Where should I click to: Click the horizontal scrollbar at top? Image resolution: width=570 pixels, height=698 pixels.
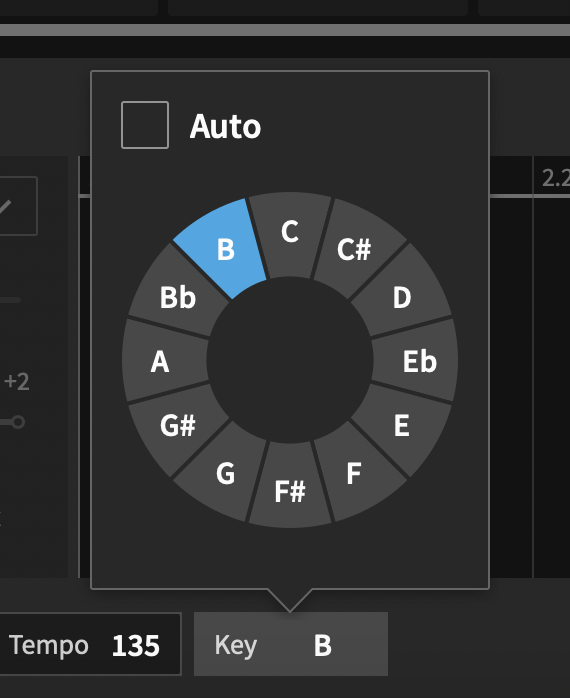click(285, 30)
